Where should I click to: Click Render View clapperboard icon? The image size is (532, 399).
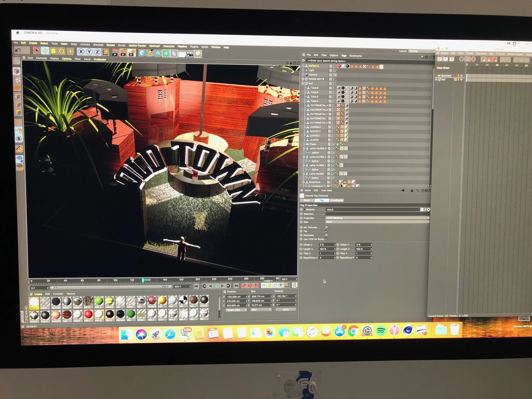point(115,53)
